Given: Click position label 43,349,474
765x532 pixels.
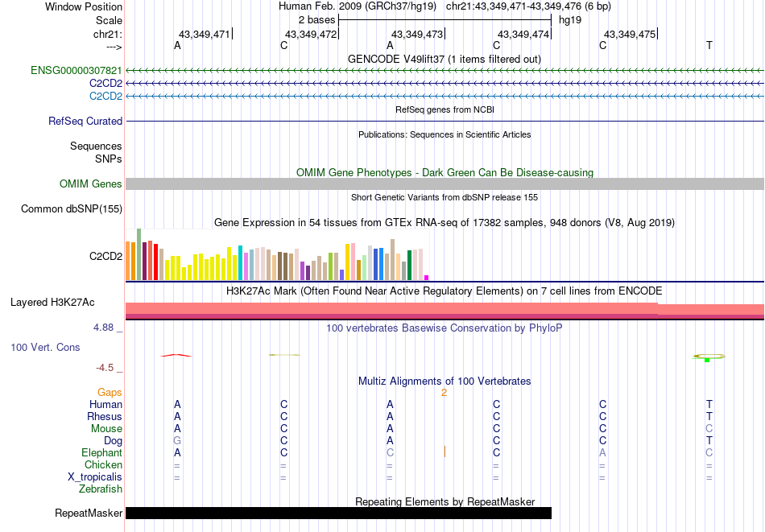Looking at the screenshot, I should [523, 34].
